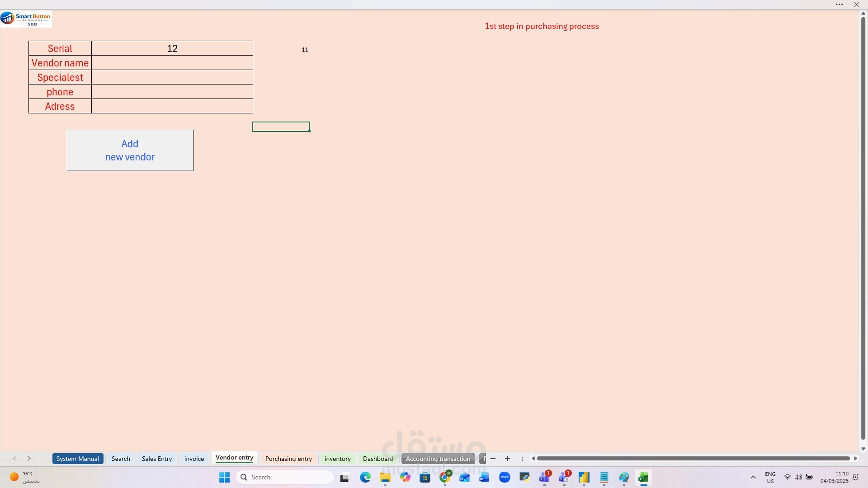The height and width of the screenshot is (488, 868).
Task: Select the phone value cell
Action: coord(172,92)
